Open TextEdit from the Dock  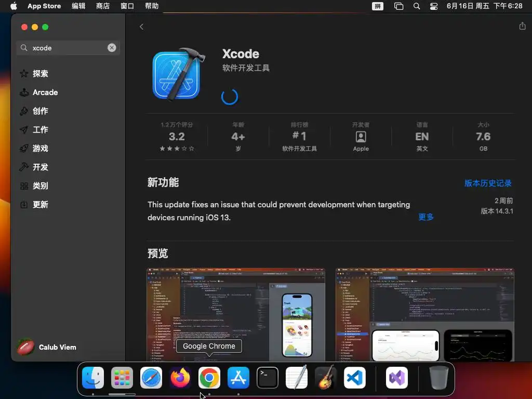point(297,378)
